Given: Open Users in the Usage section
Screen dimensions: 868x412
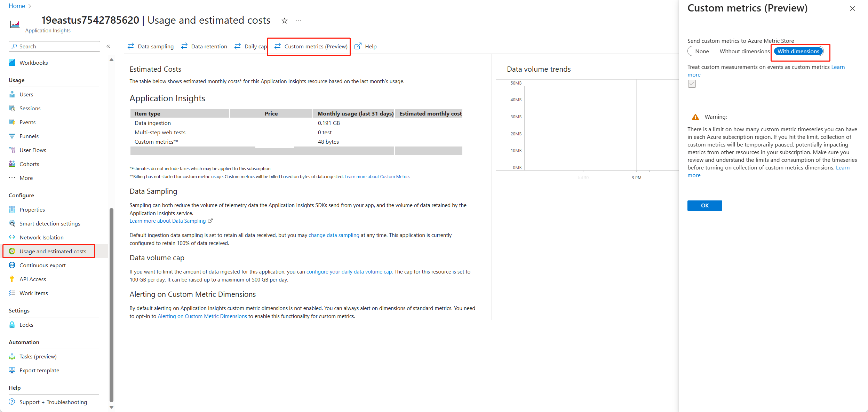Looking at the screenshot, I should tap(26, 94).
